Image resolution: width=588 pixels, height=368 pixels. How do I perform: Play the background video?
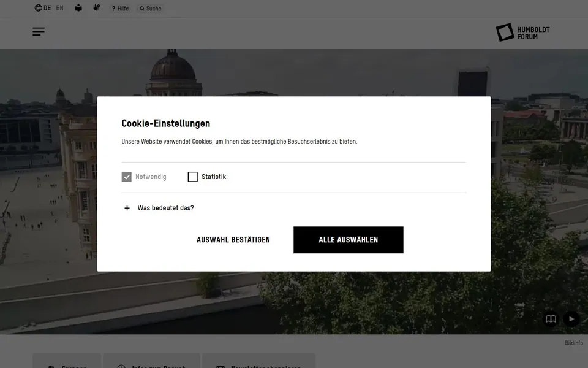571,319
